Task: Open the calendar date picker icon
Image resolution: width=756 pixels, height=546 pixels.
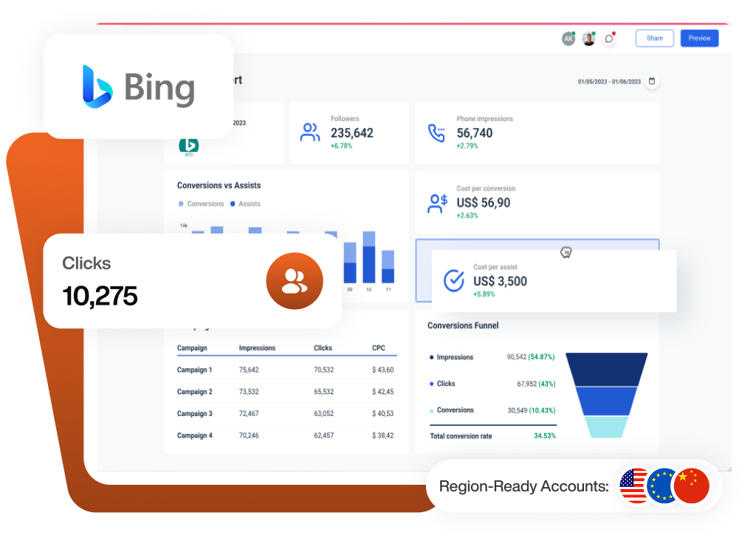Action: [x=652, y=81]
